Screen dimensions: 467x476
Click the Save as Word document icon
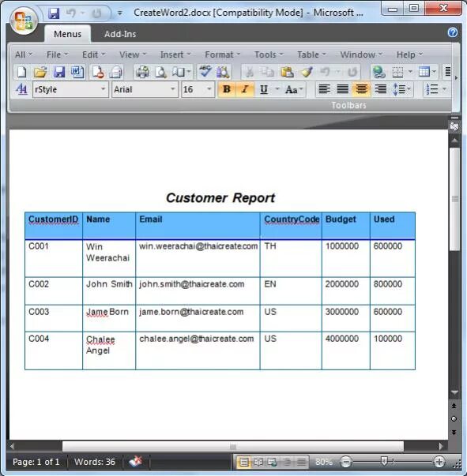77,73
